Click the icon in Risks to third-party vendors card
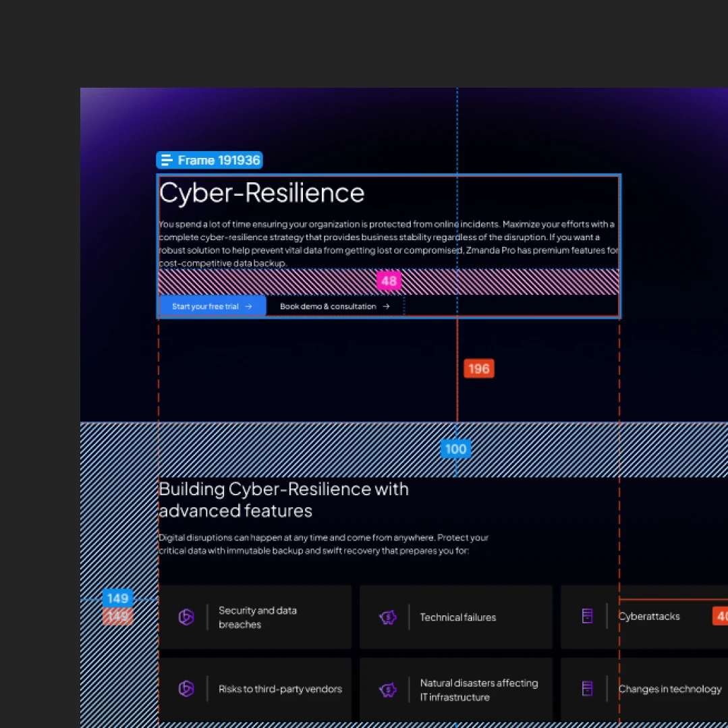This screenshot has height=728, width=728. (186, 689)
